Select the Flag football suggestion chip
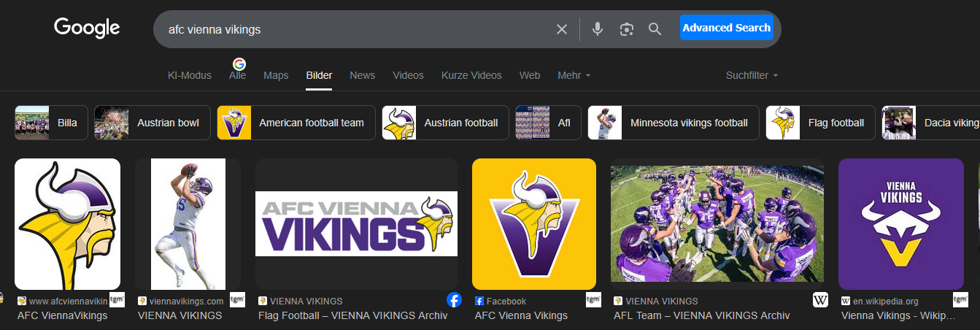The width and height of the screenshot is (980, 330). click(x=820, y=123)
